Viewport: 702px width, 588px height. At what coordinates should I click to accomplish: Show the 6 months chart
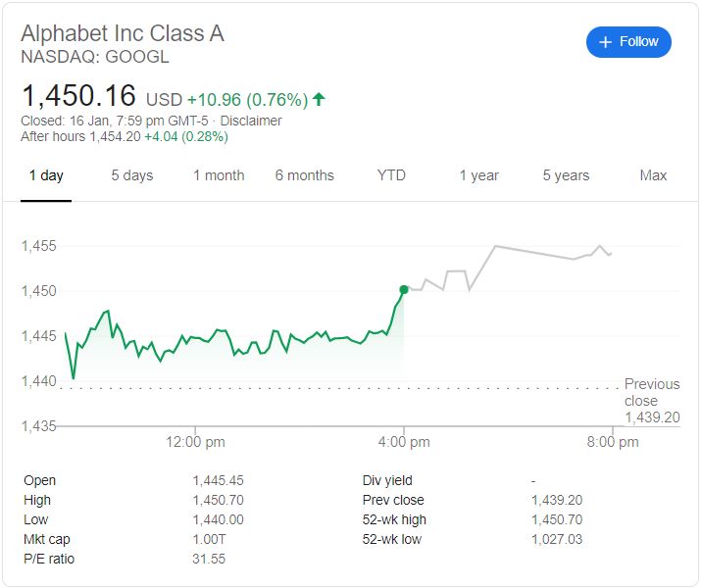[x=305, y=175]
